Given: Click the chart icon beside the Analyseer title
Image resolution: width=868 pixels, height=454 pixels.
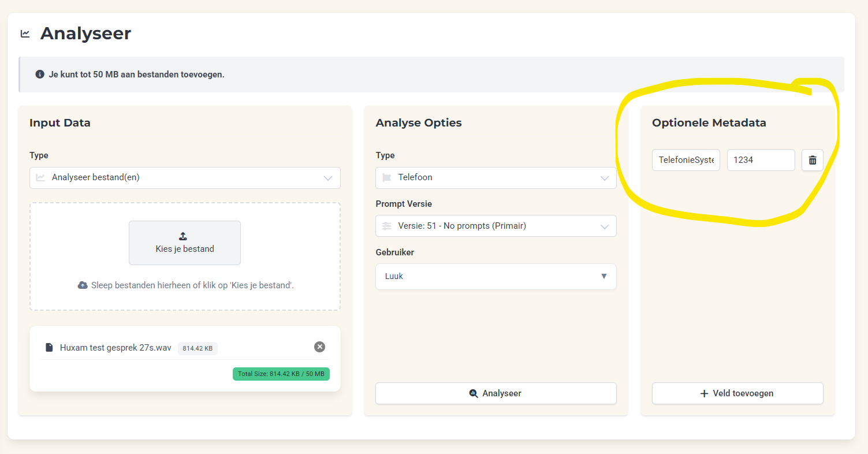Looking at the screenshot, I should tap(25, 34).
